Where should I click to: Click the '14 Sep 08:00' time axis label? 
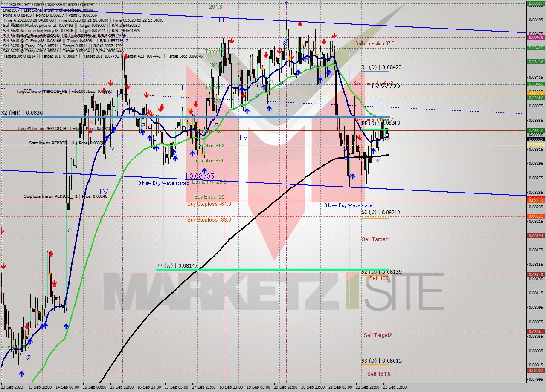(67, 387)
